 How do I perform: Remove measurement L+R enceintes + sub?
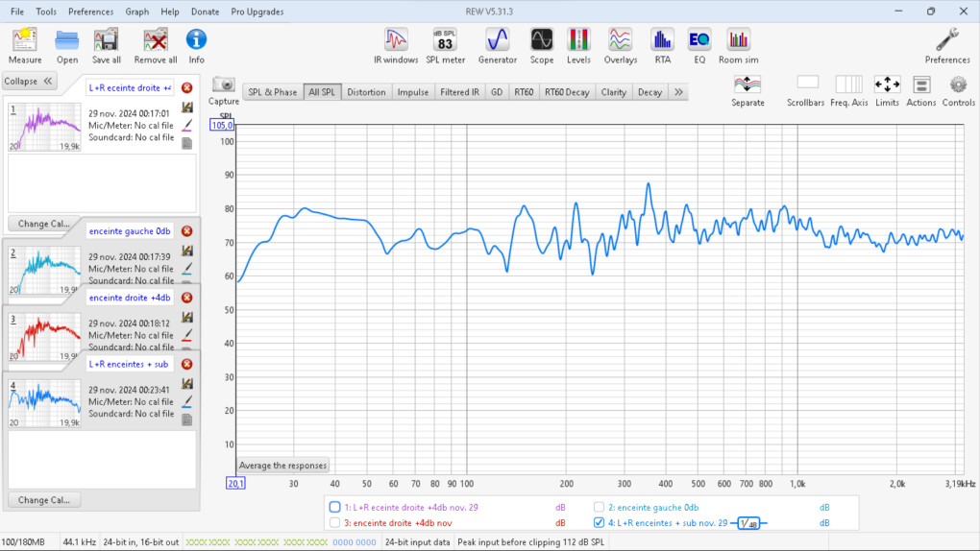187,364
